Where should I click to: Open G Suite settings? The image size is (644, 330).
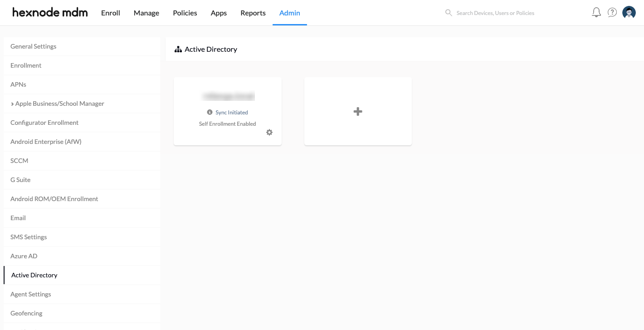click(x=82, y=180)
